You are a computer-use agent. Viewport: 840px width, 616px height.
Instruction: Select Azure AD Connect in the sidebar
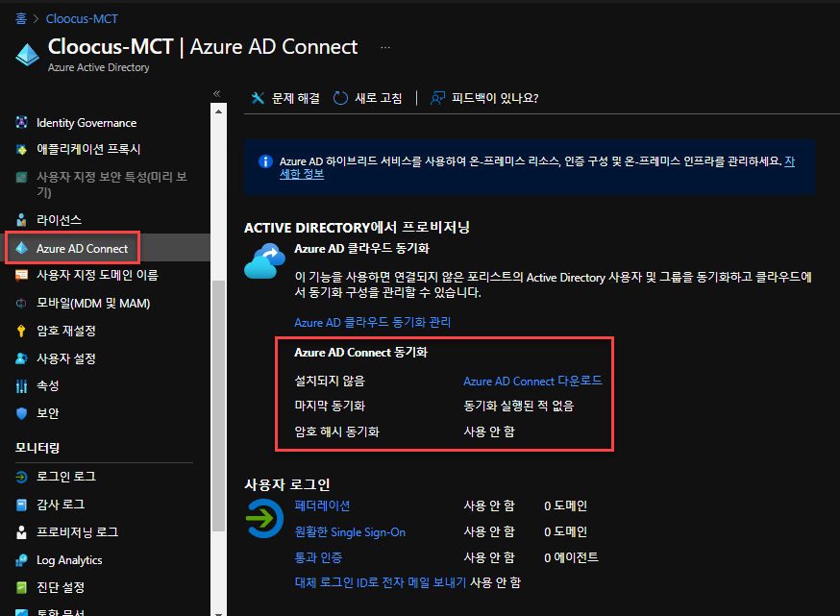[x=82, y=249]
